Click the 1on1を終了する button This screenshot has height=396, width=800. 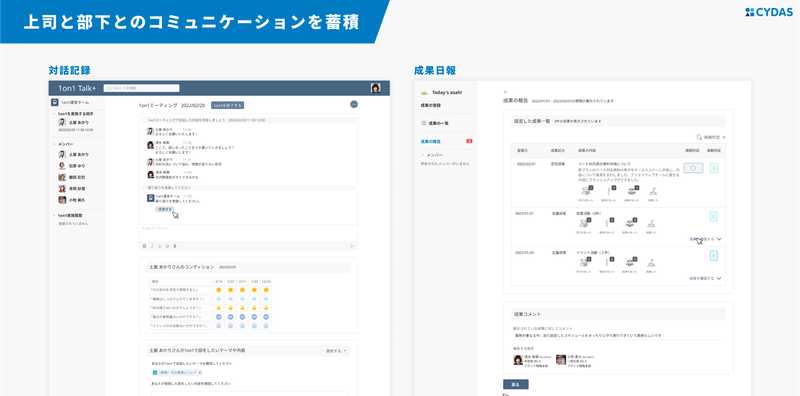228,105
